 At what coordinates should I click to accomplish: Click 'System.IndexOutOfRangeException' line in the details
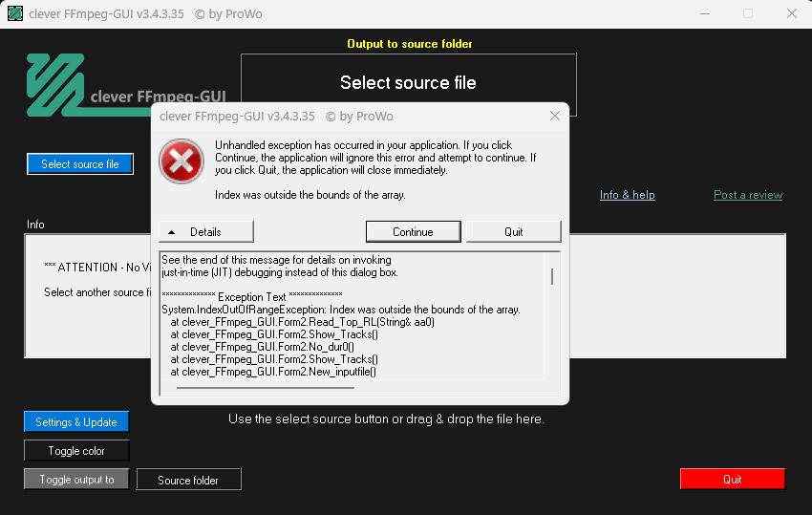[x=341, y=310]
